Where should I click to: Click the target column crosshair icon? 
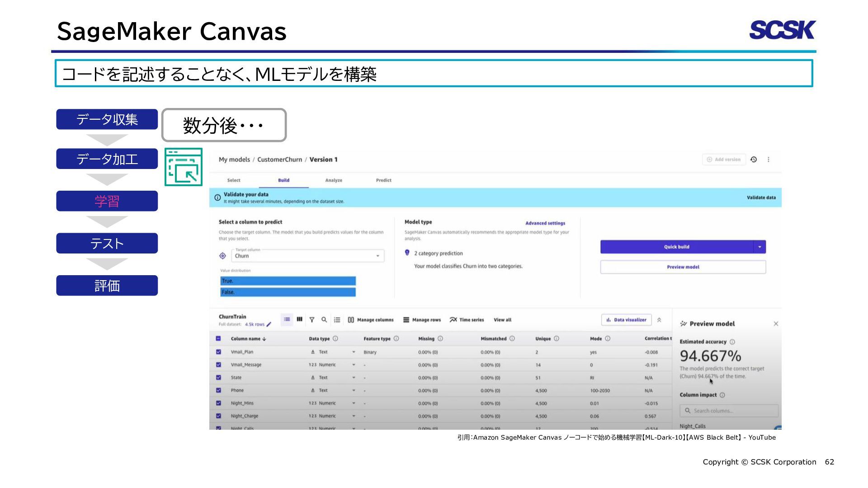(222, 256)
